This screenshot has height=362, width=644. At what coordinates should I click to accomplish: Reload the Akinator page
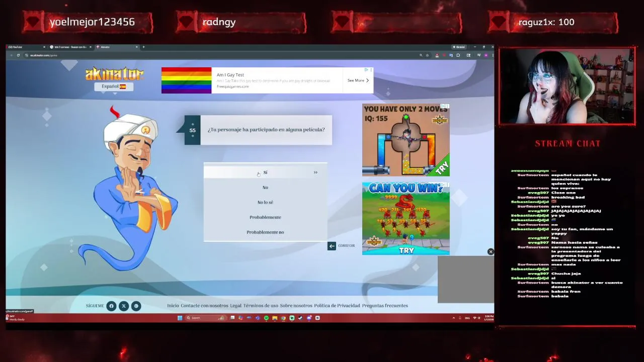pyautogui.click(x=18, y=55)
